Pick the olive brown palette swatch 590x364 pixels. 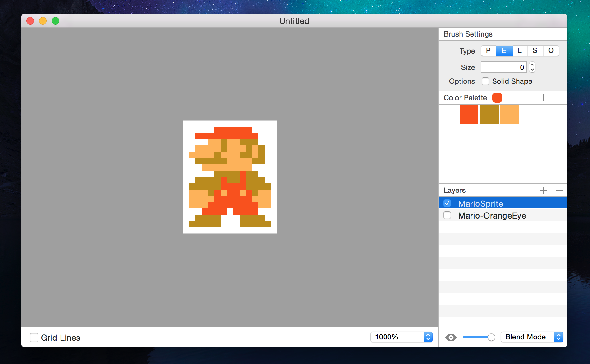pyautogui.click(x=489, y=115)
